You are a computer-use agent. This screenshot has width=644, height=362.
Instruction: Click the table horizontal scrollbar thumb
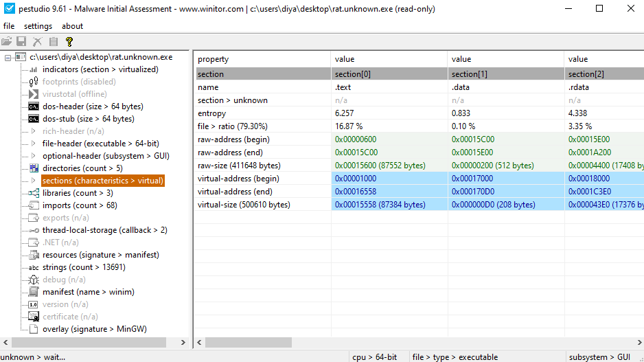point(249,342)
